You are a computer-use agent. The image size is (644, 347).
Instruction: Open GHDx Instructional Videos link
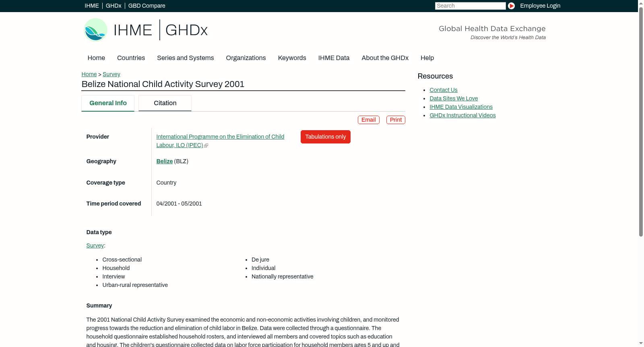click(x=463, y=115)
